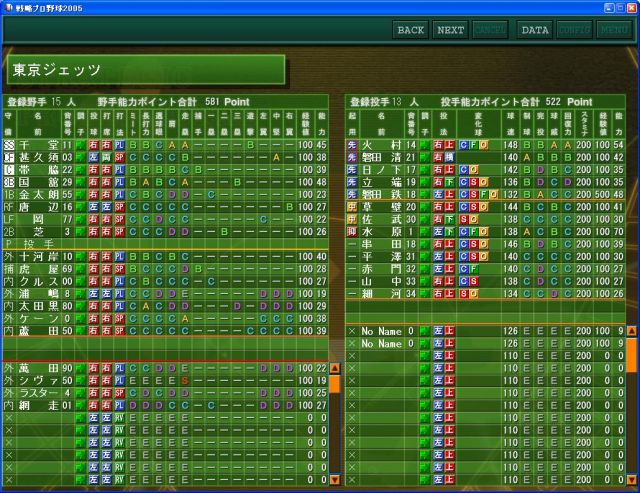Click the PL batting style icon for 千堂

point(119,145)
